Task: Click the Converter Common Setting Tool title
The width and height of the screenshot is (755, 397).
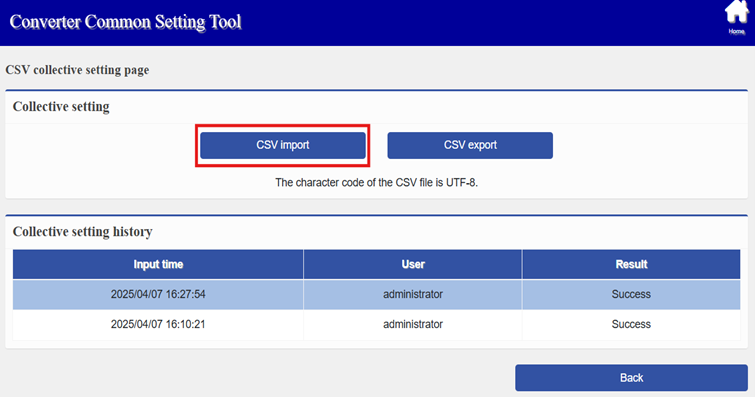Action: (x=125, y=22)
